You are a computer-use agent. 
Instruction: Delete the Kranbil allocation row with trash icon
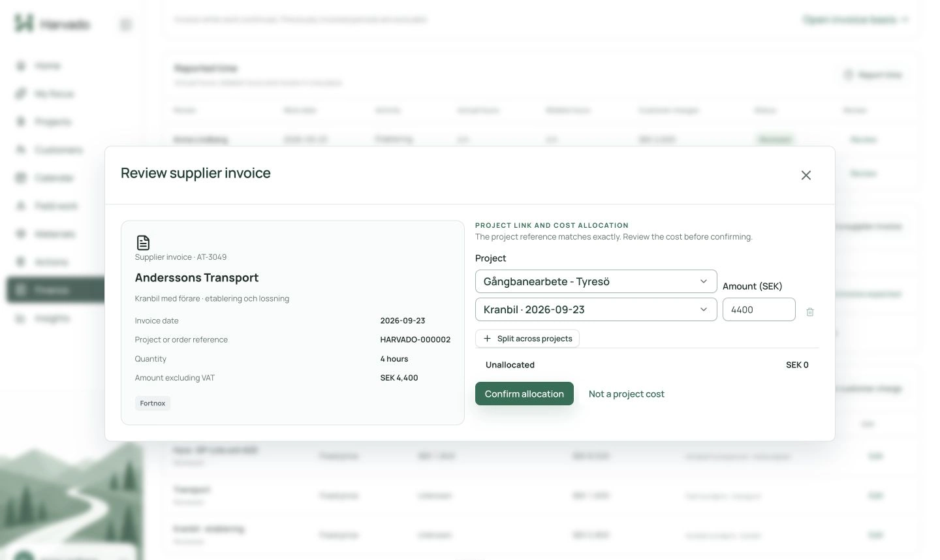pyautogui.click(x=810, y=312)
